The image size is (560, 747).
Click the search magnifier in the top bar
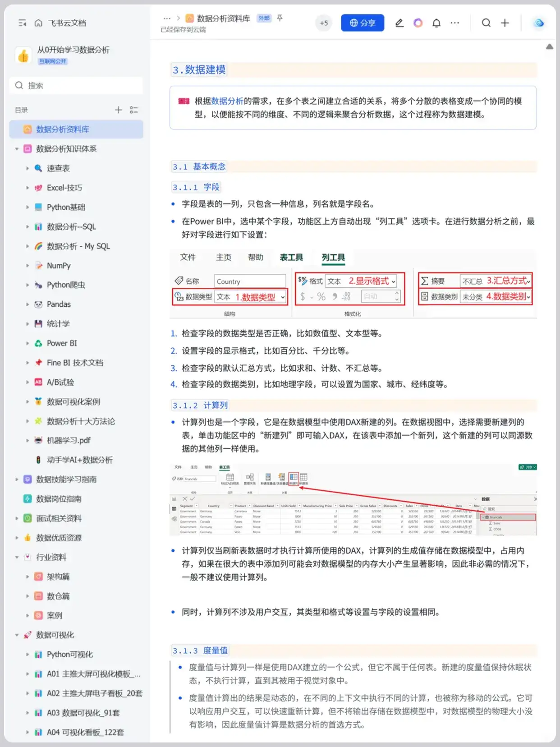coord(486,23)
